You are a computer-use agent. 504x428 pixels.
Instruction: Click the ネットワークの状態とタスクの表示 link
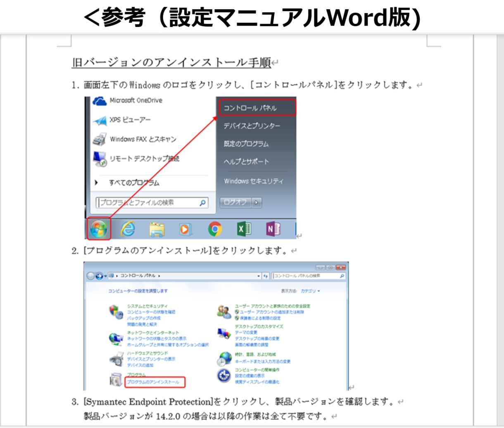click(157, 338)
